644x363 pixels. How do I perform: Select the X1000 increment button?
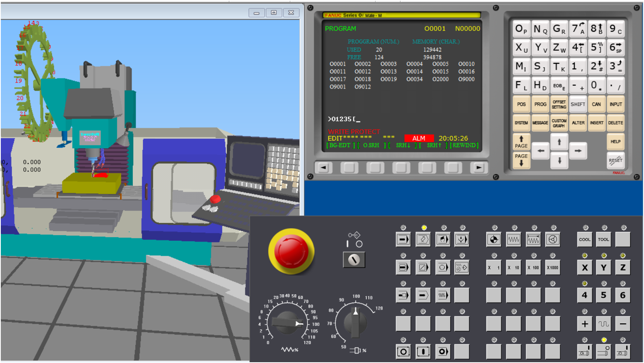553,268
